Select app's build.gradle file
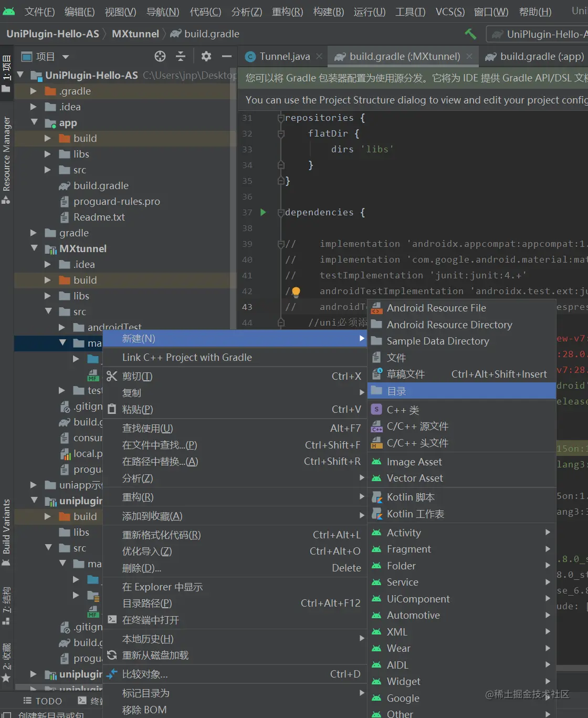This screenshot has height=718, width=588. tap(101, 185)
